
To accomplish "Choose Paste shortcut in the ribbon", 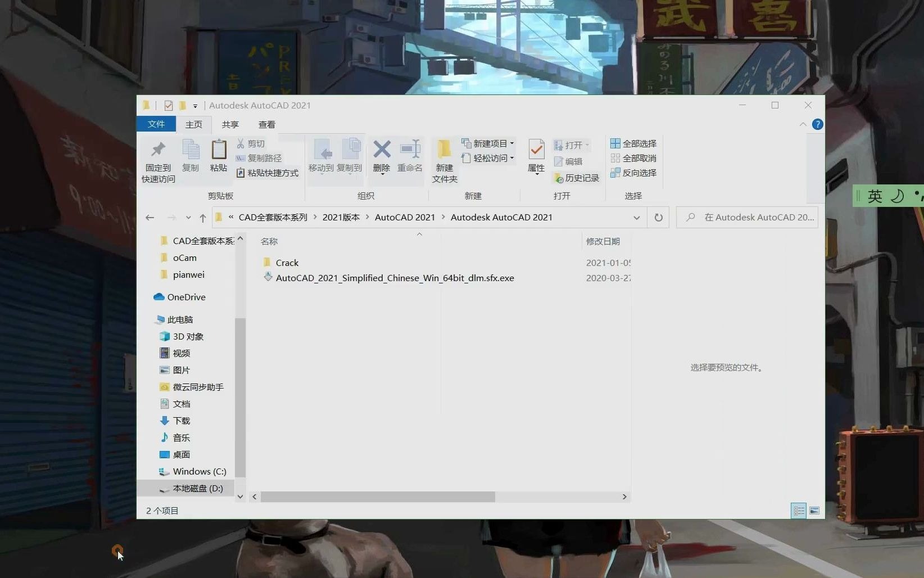I will coord(268,173).
